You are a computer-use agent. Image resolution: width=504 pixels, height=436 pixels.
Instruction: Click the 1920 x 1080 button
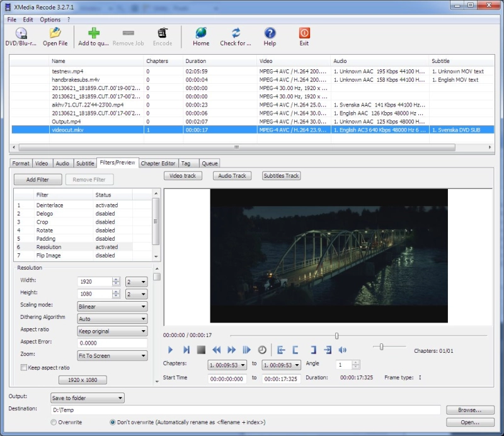83,380
